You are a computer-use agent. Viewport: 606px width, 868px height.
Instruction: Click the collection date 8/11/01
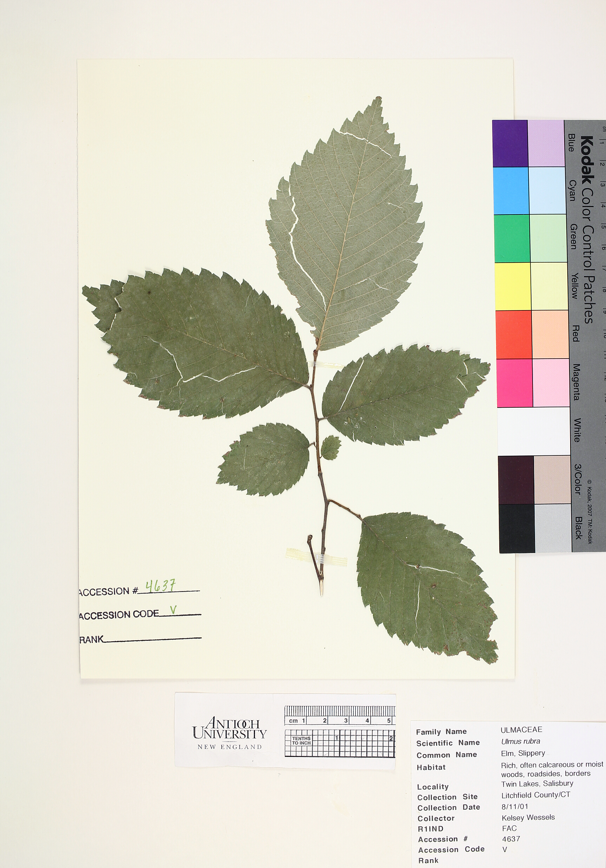point(514,807)
